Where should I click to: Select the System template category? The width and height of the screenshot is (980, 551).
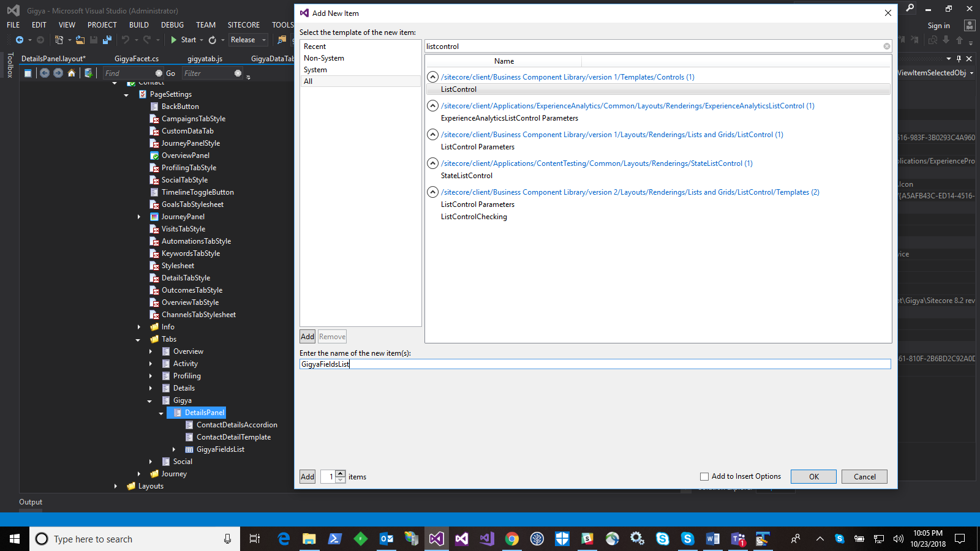point(360,70)
